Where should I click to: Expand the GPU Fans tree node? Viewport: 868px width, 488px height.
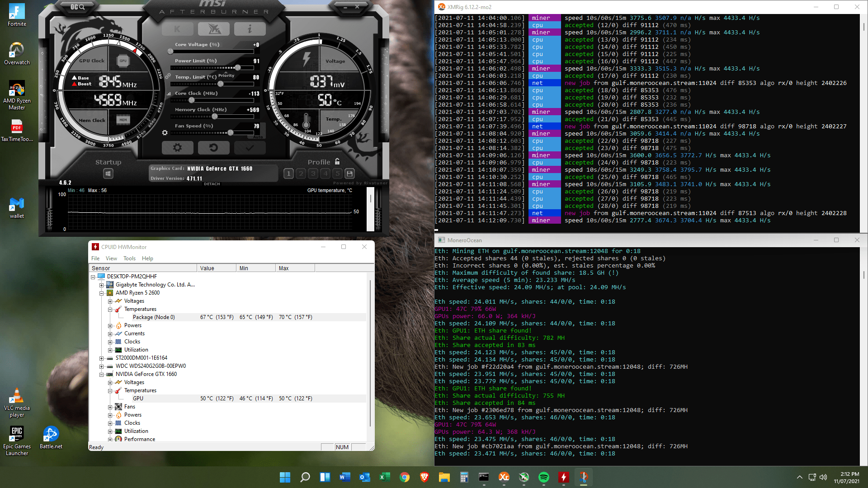(110, 407)
